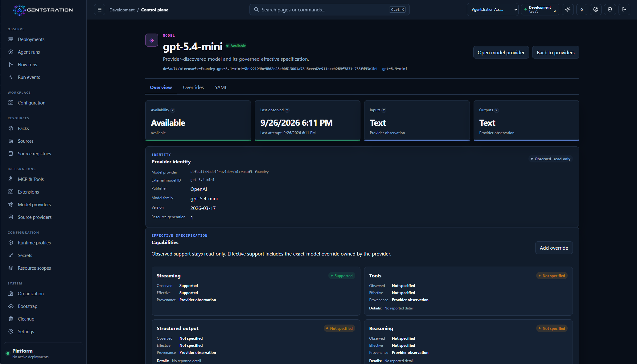Click the Source registries database icon
Viewport: 637px width, 364px height.
click(11, 153)
